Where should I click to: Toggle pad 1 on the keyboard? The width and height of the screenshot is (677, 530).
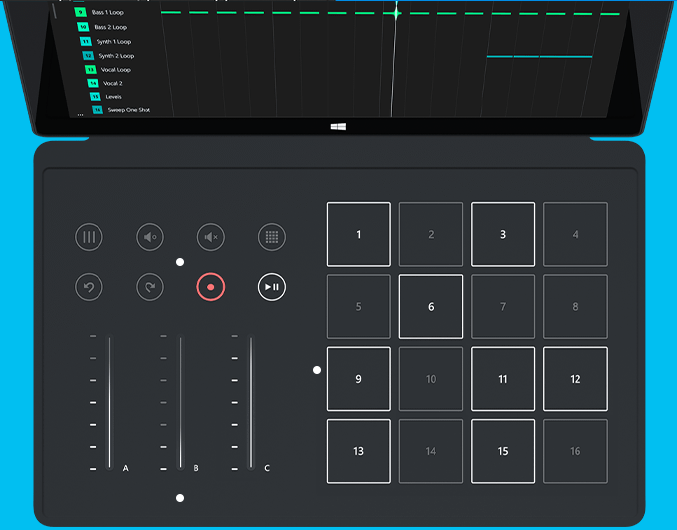pos(359,234)
